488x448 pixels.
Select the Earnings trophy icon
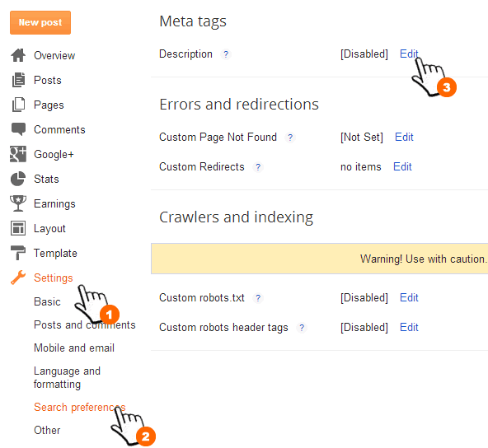[18, 203]
